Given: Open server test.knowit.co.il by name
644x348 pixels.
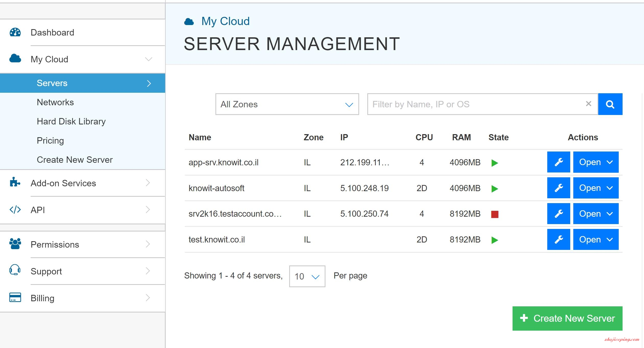Looking at the screenshot, I should pyautogui.click(x=217, y=240).
